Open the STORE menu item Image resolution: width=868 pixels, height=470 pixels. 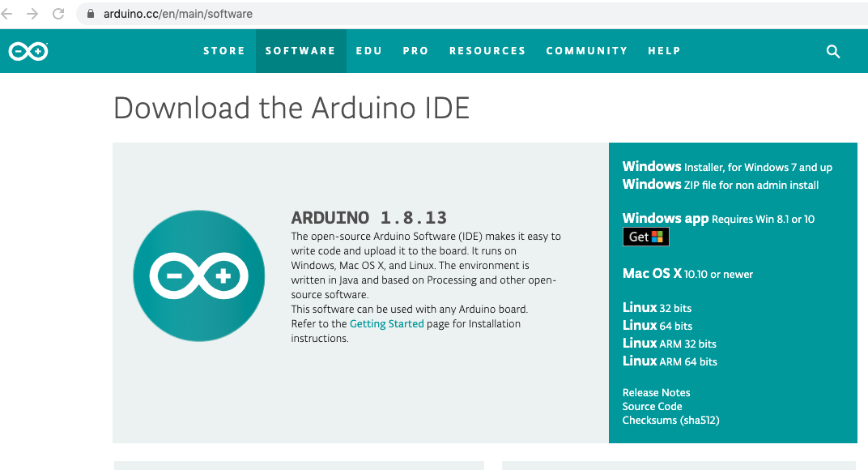click(x=224, y=50)
